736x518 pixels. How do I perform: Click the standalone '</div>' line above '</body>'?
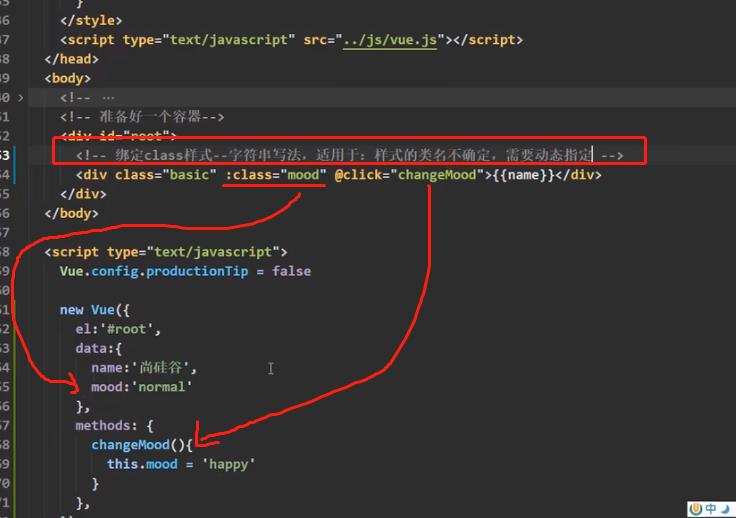coord(83,194)
